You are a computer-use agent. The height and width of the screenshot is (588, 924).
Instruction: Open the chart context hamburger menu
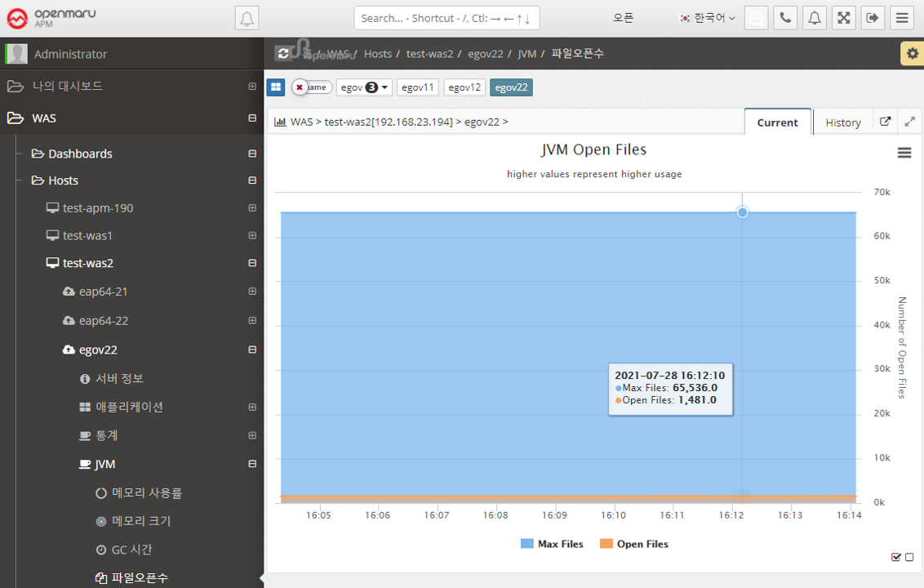(x=904, y=153)
